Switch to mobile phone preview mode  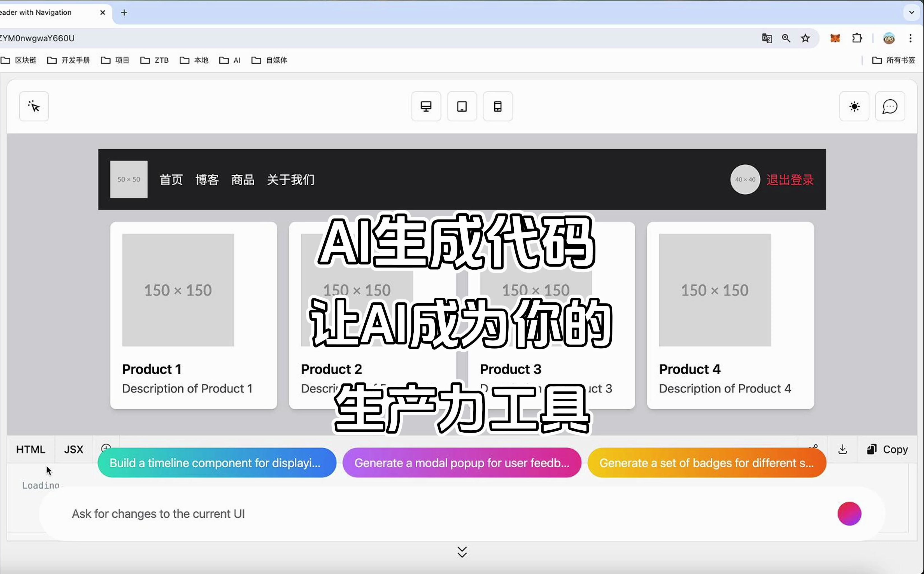(x=498, y=106)
